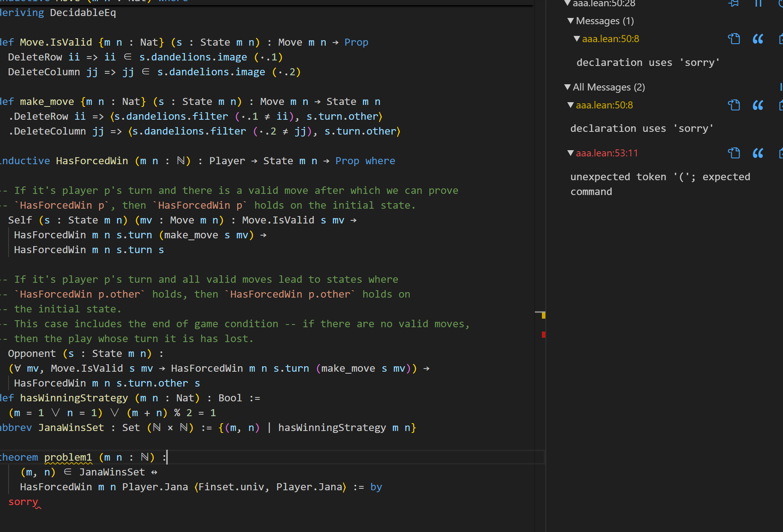Go to source of the Messages aaa.lean:50:8 entry
This screenshot has width=783, height=532.
(x=734, y=39)
